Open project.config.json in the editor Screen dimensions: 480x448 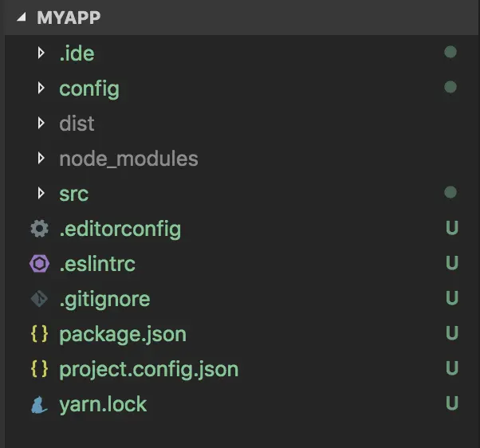pyautogui.click(x=148, y=370)
